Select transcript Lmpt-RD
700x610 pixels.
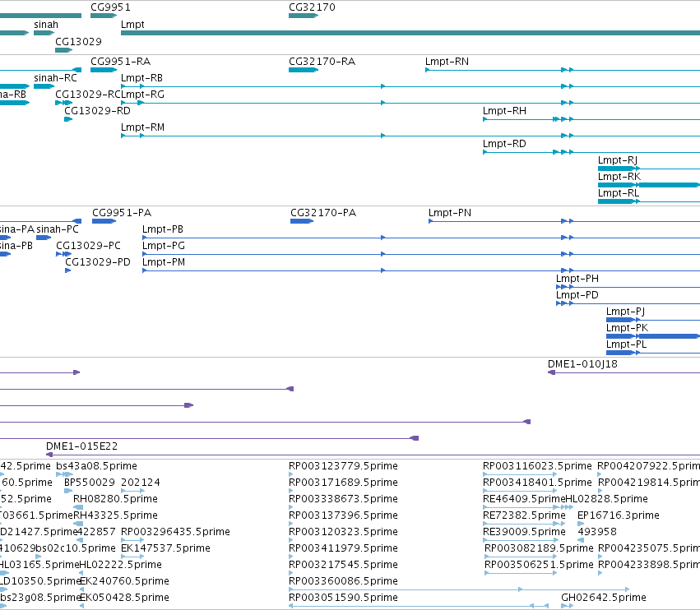[591, 152]
